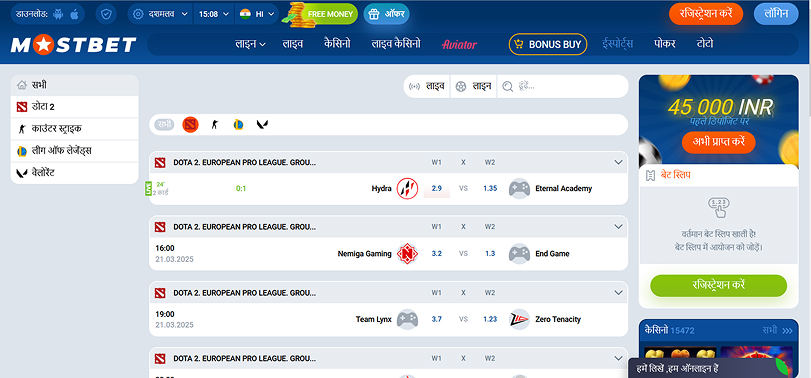Open the HI language dropdown
Screen dimensions: 811x378
(257, 14)
